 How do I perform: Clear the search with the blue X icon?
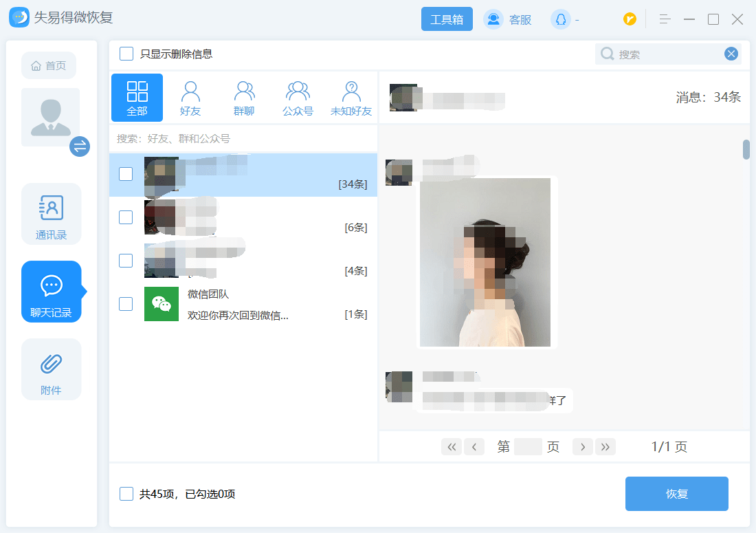(x=731, y=54)
